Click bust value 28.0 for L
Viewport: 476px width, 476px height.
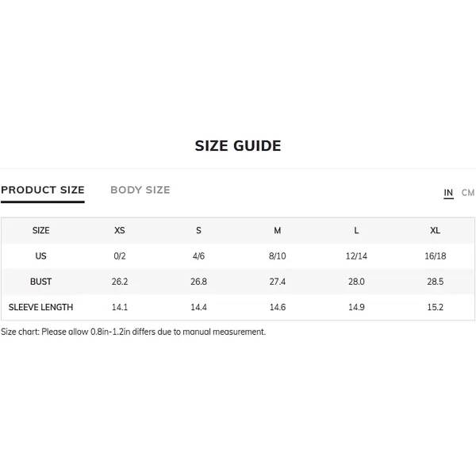pyautogui.click(x=356, y=282)
